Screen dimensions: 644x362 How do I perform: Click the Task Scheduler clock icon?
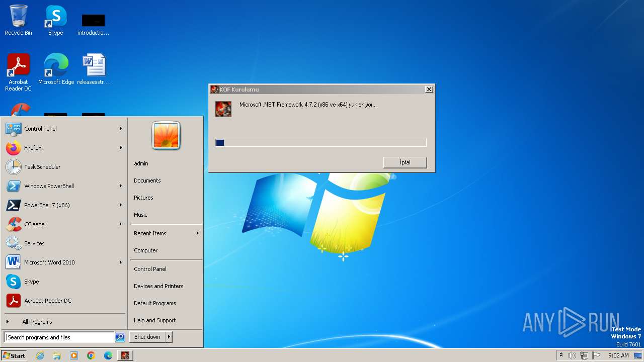click(14, 167)
